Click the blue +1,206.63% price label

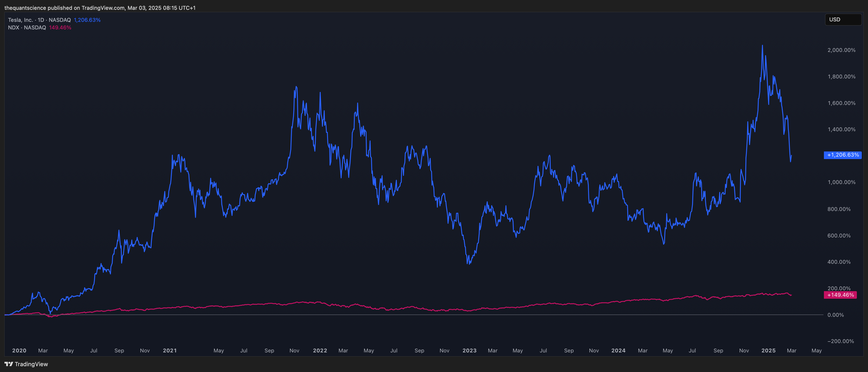[843, 155]
